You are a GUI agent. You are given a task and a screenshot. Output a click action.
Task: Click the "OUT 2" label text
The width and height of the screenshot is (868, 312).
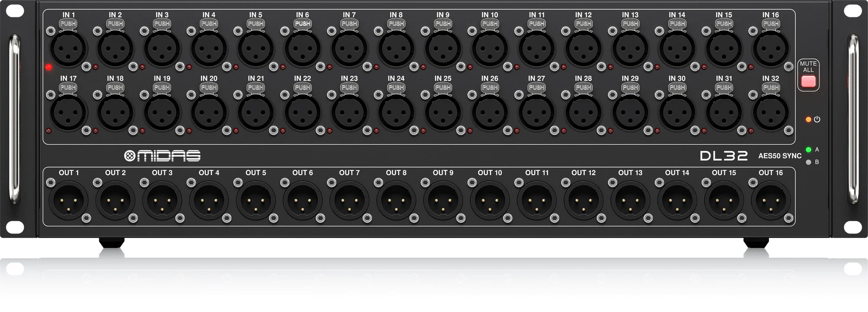[x=115, y=172]
